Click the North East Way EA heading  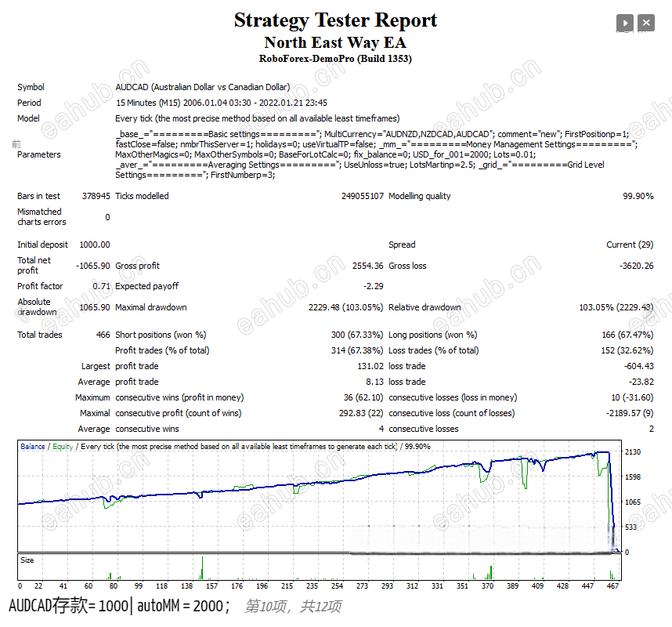pos(335,42)
